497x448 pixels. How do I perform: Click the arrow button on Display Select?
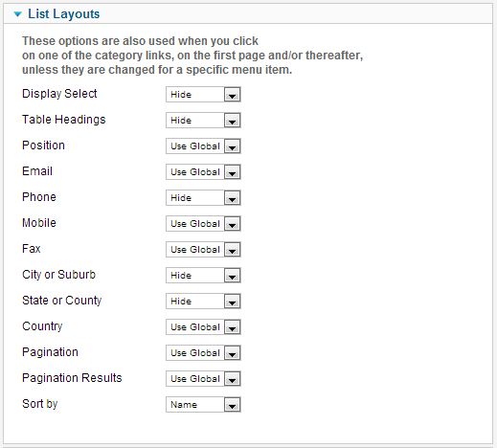point(232,95)
